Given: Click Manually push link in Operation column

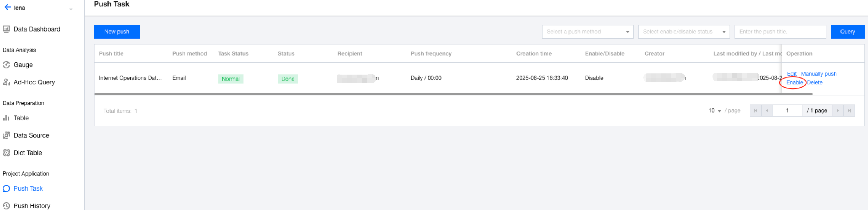Looking at the screenshot, I should pyautogui.click(x=818, y=74).
